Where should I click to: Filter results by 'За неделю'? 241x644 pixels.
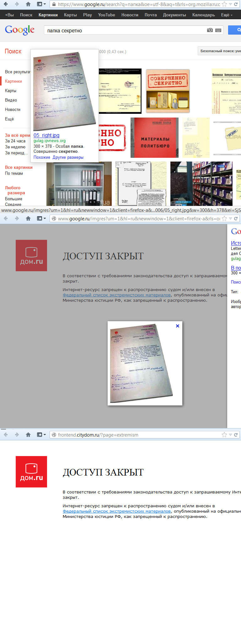15,147
